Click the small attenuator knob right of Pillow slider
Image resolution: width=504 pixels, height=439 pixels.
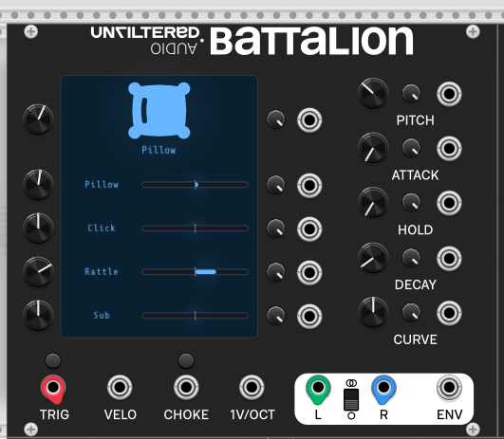276,185
